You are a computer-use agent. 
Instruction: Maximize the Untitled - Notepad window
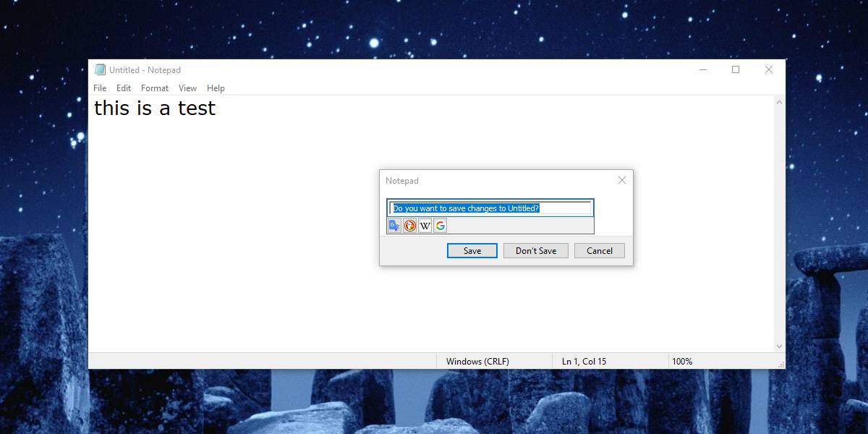pyautogui.click(x=736, y=70)
